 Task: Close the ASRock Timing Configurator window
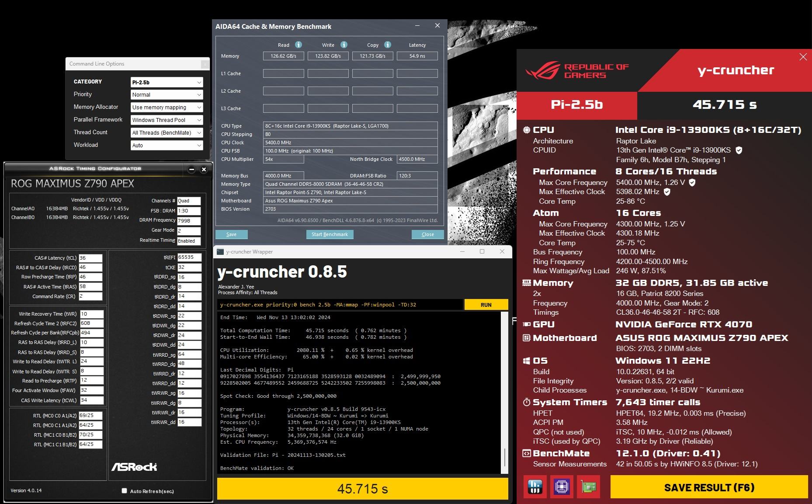coord(204,169)
